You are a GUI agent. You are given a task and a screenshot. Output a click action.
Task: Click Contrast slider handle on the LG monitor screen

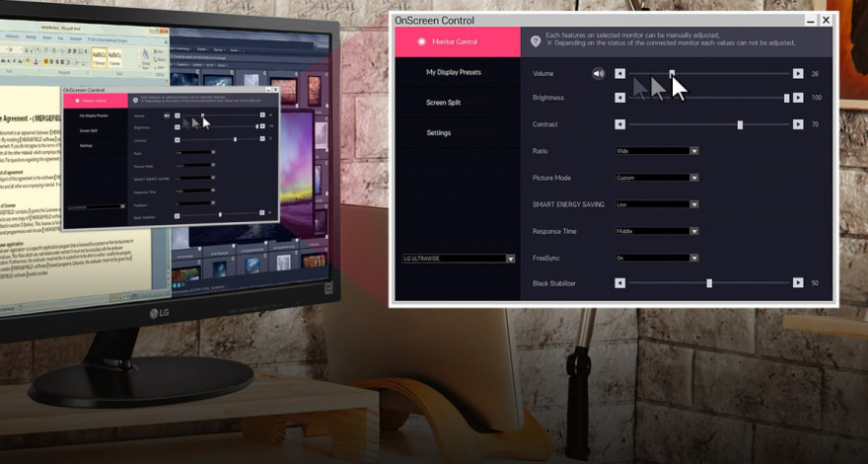tap(236, 139)
